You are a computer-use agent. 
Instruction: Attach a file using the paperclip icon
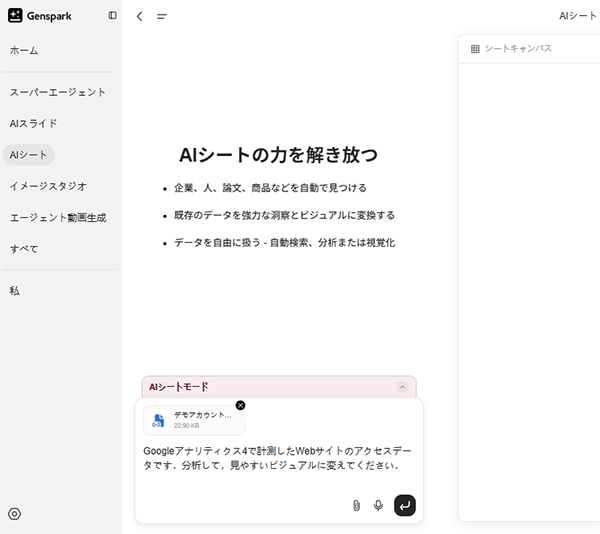pos(356,505)
